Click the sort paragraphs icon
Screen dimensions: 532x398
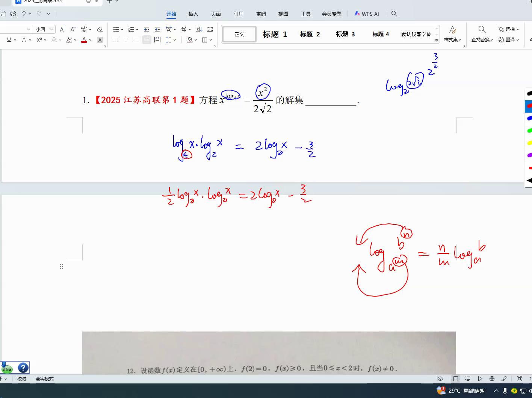pos(199,29)
